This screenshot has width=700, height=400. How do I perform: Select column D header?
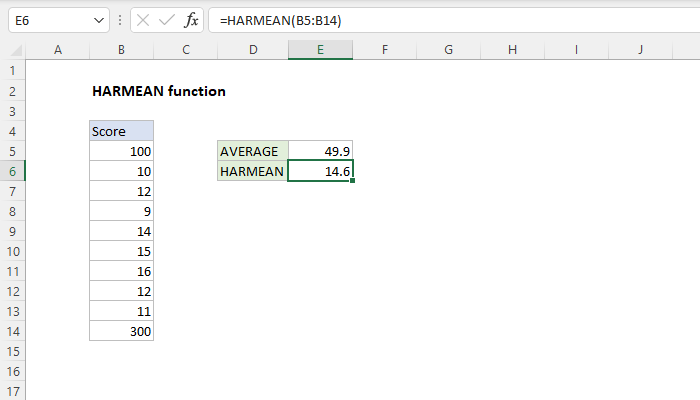click(x=253, y=50)
